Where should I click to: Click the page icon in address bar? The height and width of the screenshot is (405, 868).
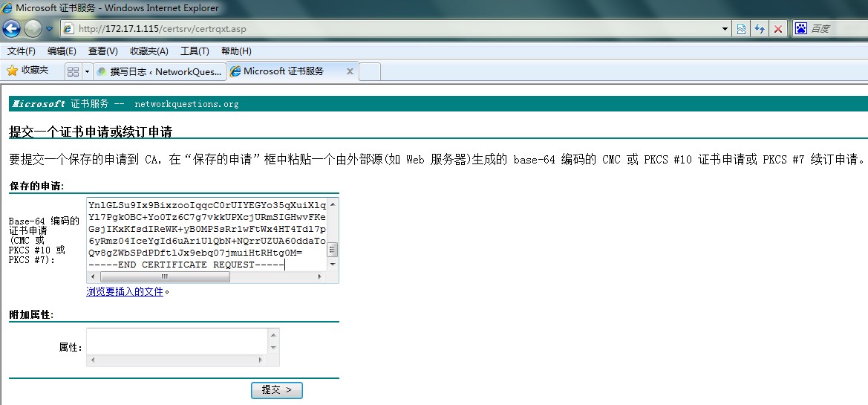click(68, 29)
